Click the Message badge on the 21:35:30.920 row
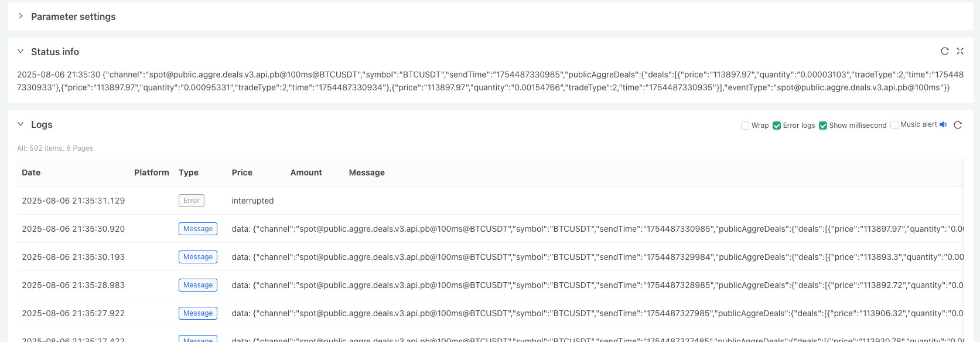 [x=197, y=228]
